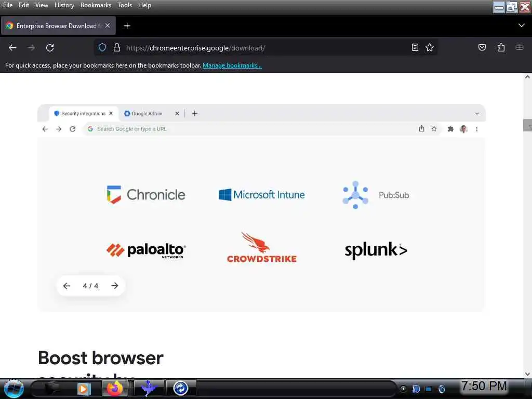Screen dimensions: 532x399
Task: Open Firefox hamburger application menu
Action: pos(520,47)
